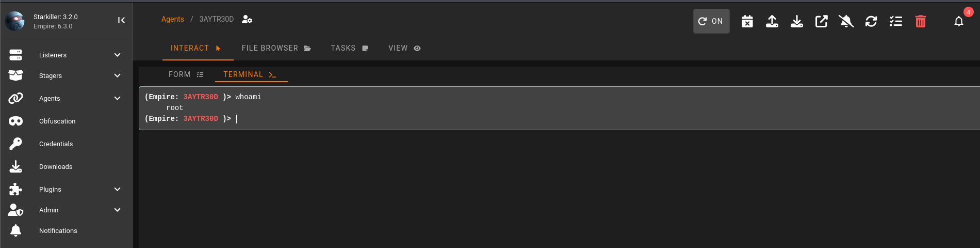Click the upload file icon in toolbar

coord(772,21)
